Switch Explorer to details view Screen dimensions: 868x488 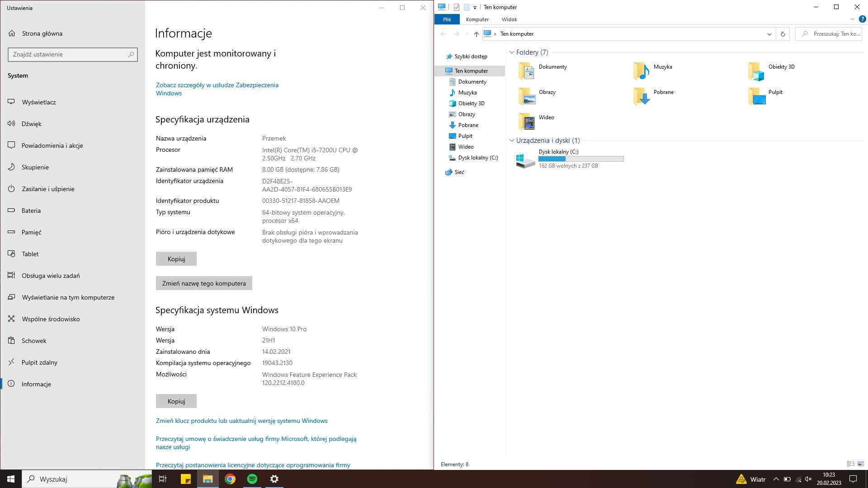[850, 464]
